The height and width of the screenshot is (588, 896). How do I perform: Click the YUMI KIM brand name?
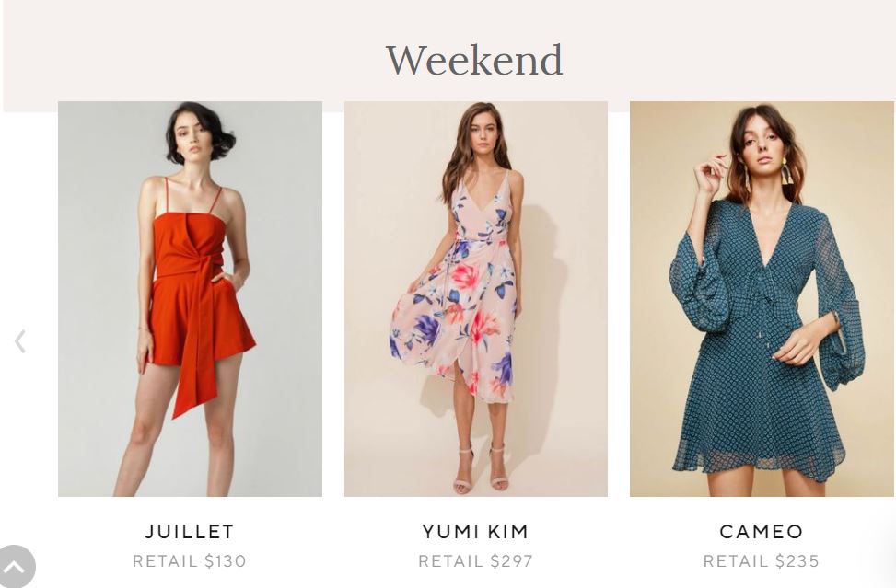coord(475,532)
